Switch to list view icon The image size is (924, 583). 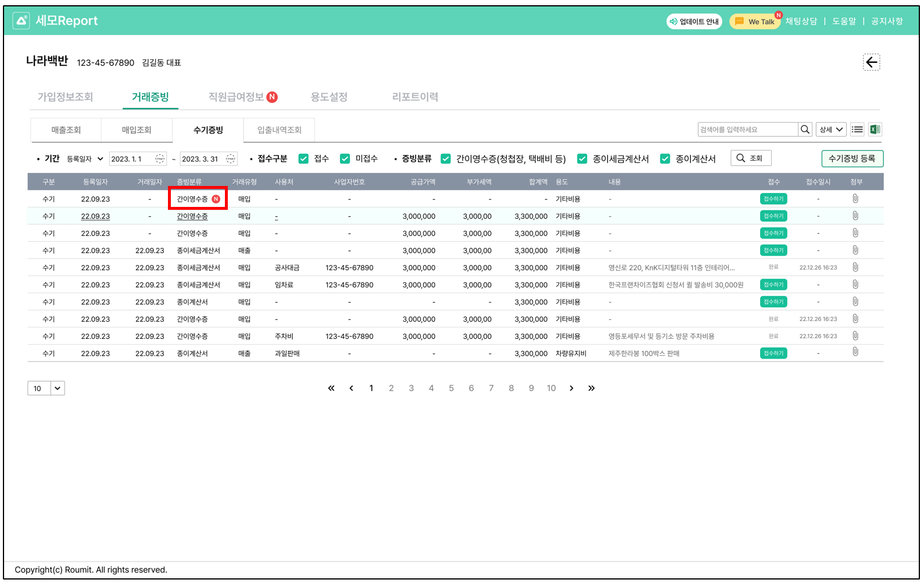857,130
